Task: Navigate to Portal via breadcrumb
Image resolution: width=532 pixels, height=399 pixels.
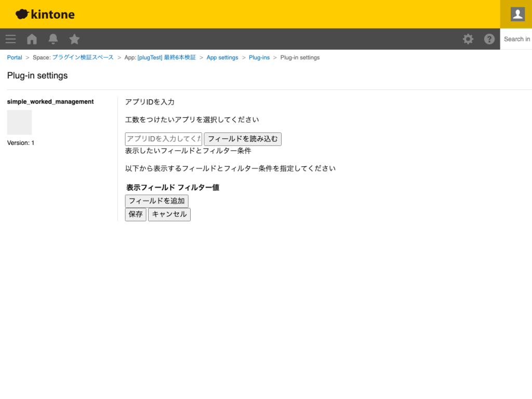Action: tap(14, 57)
